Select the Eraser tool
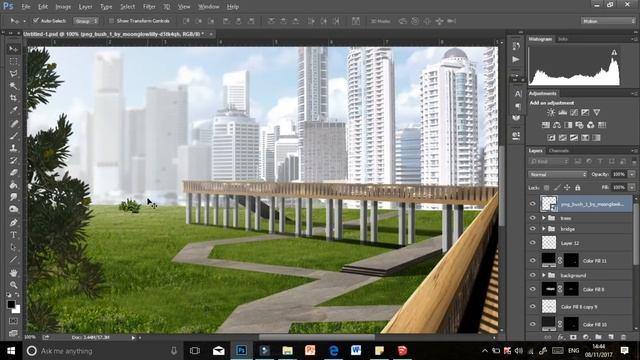 [x=13, y=172]
